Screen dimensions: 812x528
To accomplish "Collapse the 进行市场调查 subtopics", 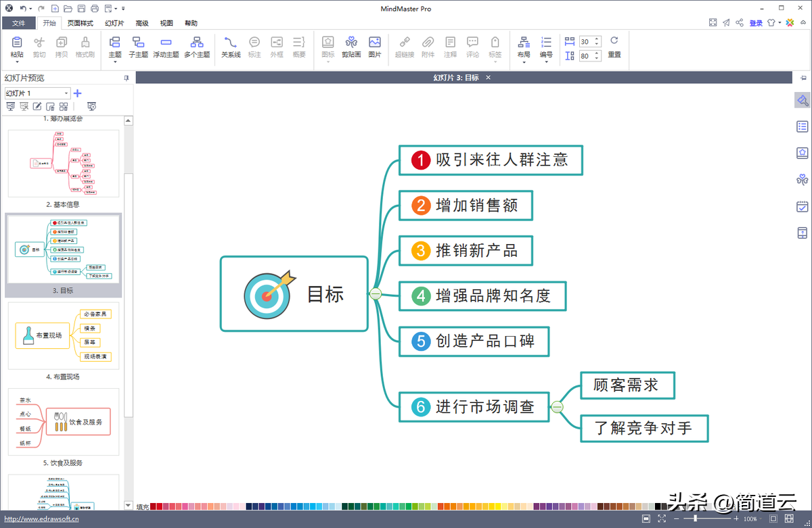I will [x=557, y=407].
